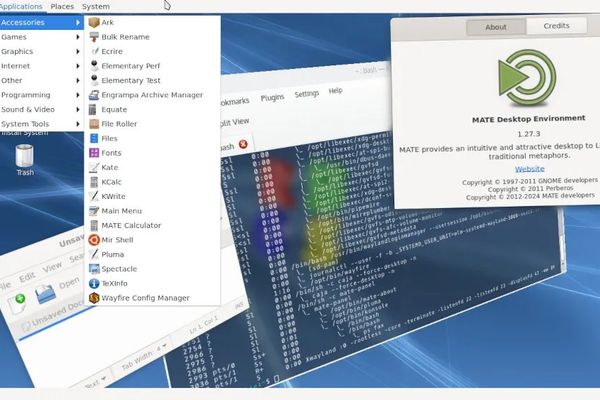The height and width of the screenshot is (400, 600).
Task: Close the bash tab in Konsole
Action: pos(243,144)
